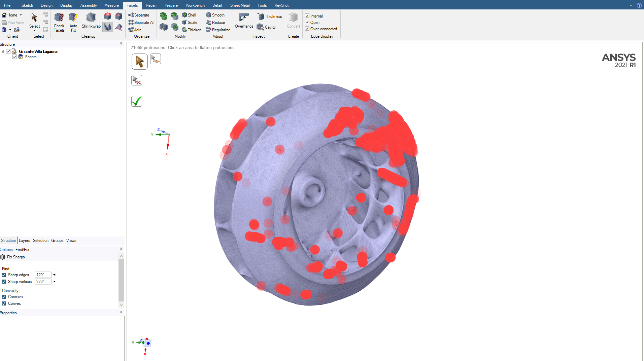Screen dimensions: 644x361
Task: Open the help question mark icon
Action: tap(639, 5)
